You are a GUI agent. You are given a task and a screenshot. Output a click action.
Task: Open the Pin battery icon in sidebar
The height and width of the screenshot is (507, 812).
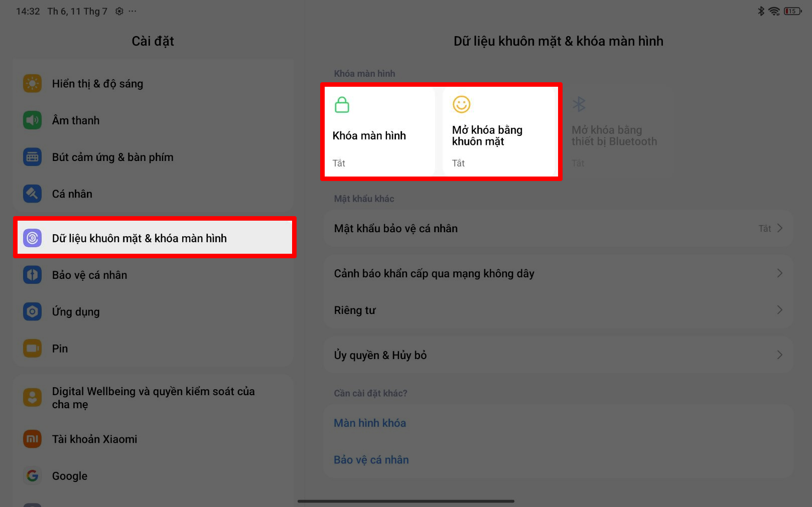point(32,348)
